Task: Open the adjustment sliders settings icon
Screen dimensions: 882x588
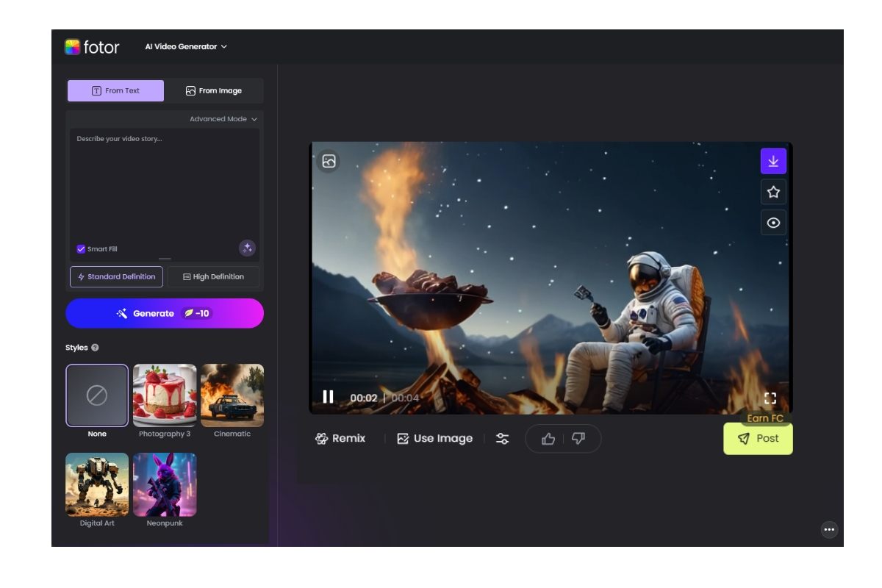Action: [x=502, y=438]
